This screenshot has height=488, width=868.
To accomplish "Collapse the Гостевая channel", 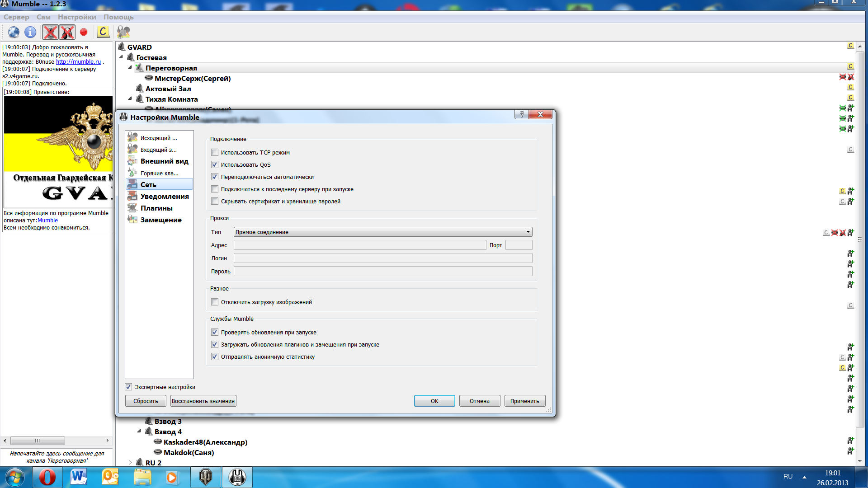I will [121, 57].
